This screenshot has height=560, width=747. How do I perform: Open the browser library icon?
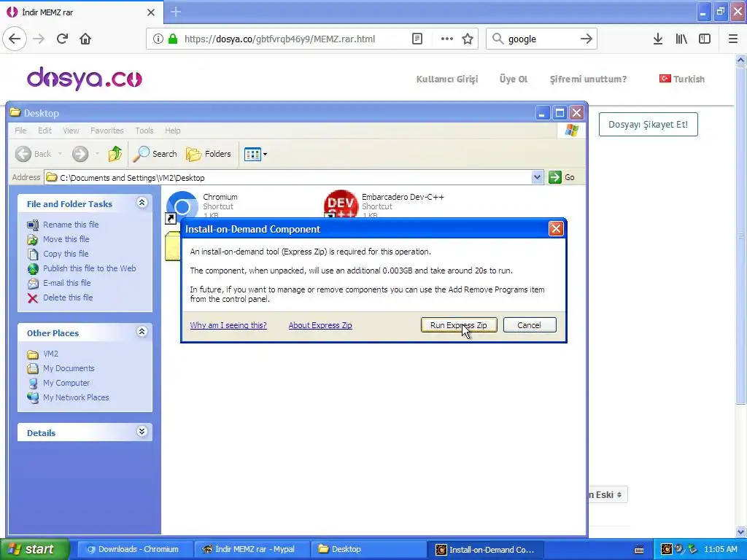[681, 39]
